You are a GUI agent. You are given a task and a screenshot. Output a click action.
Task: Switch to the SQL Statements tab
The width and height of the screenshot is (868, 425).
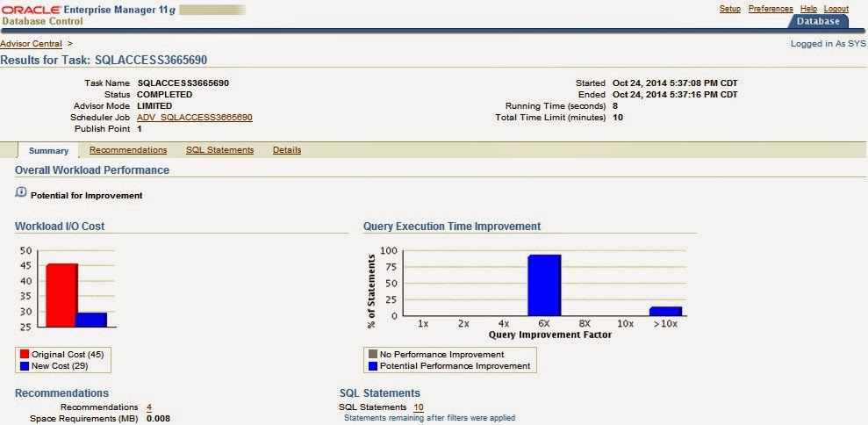[219, 149]
